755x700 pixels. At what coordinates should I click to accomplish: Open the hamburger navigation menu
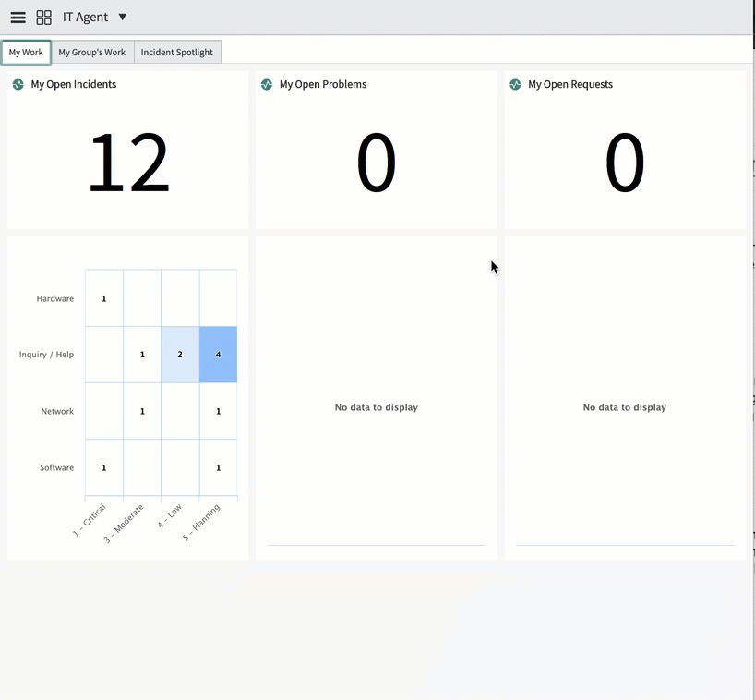click(x=18, y=18)
